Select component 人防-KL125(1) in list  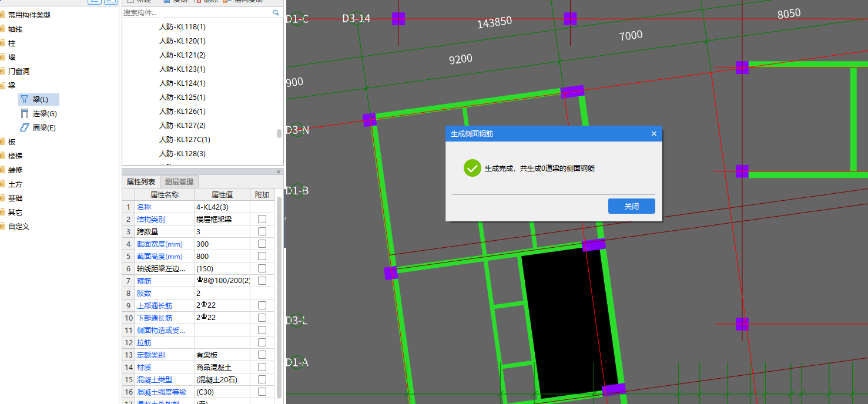(182, 97)
